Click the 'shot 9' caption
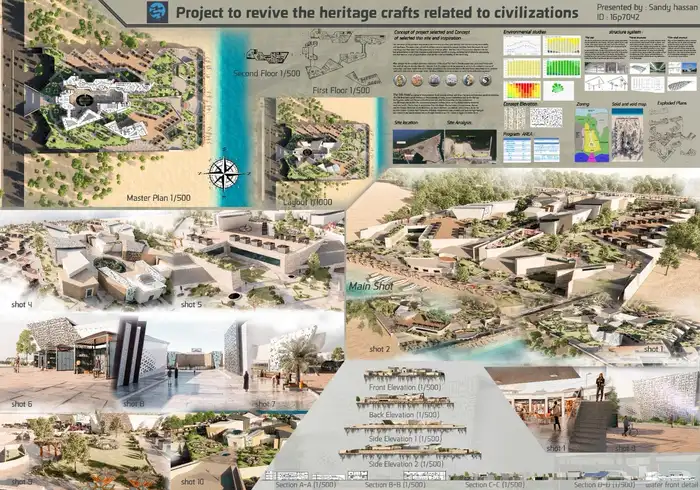The width and height of the screenshot is (700, 490). pos(22,482)
